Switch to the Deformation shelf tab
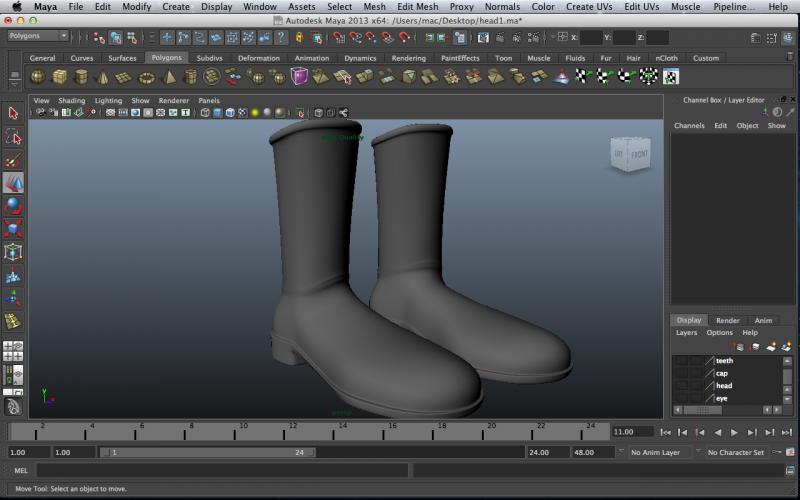The width and height of the screenshot is (800, 500). click(258, 58)
